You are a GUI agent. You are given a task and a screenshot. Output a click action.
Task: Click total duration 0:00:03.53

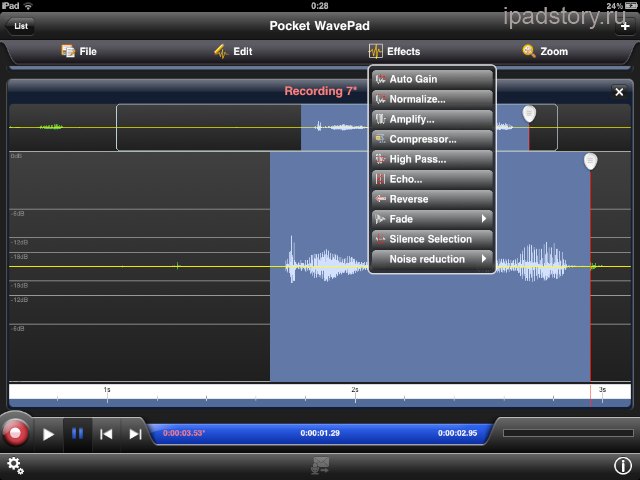coord(184,433)
